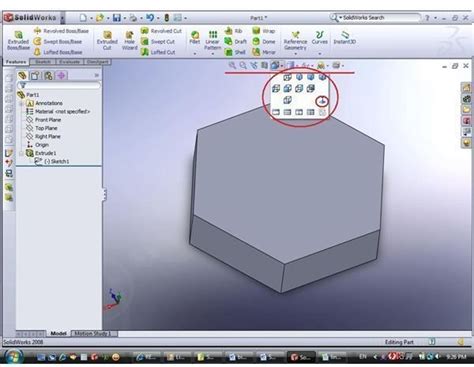Use the Wrap feature

coord(264,31)
